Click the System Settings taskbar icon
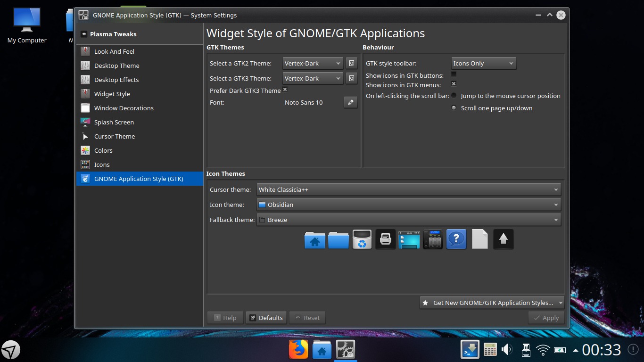 pyautogui.click(x=346, y=350)
